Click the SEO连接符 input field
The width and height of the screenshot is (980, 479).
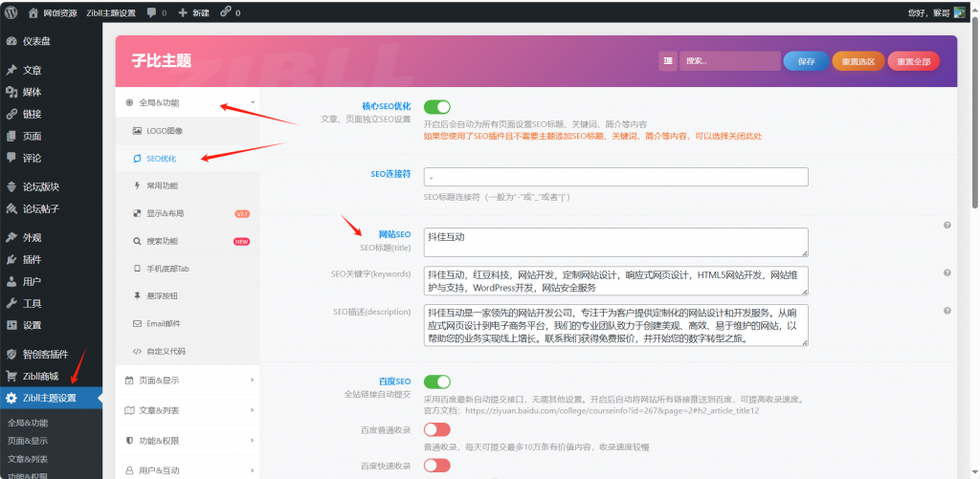pyautogui.click(x=615, y=177)
